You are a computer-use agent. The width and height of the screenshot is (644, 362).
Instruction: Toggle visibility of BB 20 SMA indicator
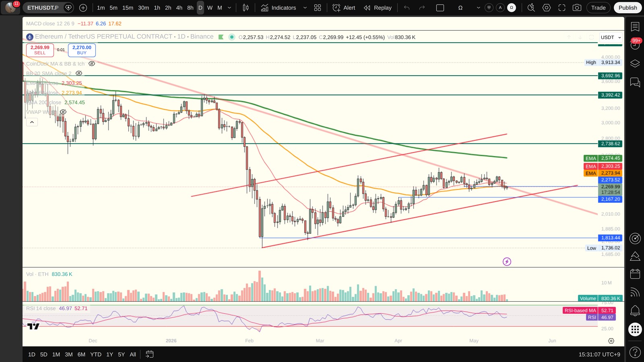point(79,73)
